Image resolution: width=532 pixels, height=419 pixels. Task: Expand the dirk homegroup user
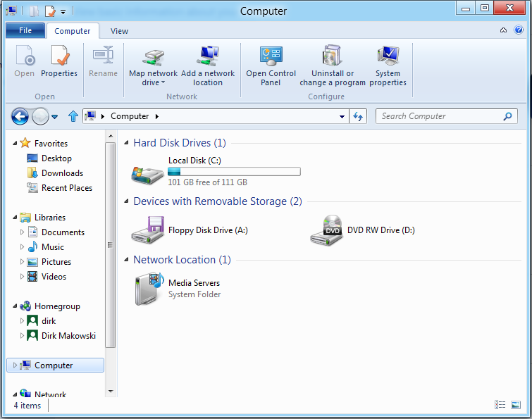pyautogui.click(x=22, y=320)
